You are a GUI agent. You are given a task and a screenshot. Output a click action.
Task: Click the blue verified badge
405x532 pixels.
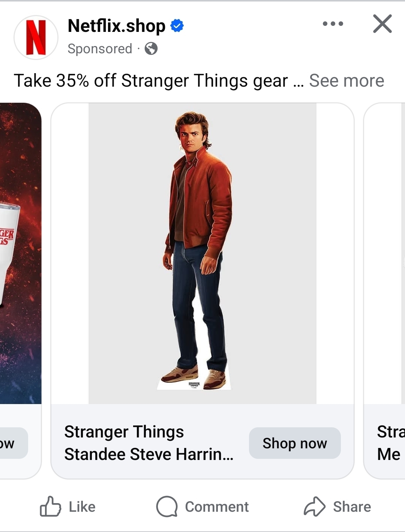click(x=177, y=26)
